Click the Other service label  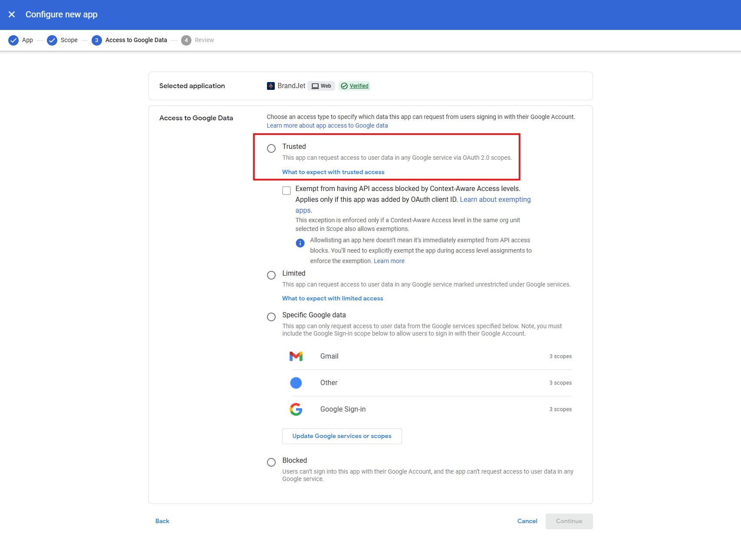[x=329, y=383]
